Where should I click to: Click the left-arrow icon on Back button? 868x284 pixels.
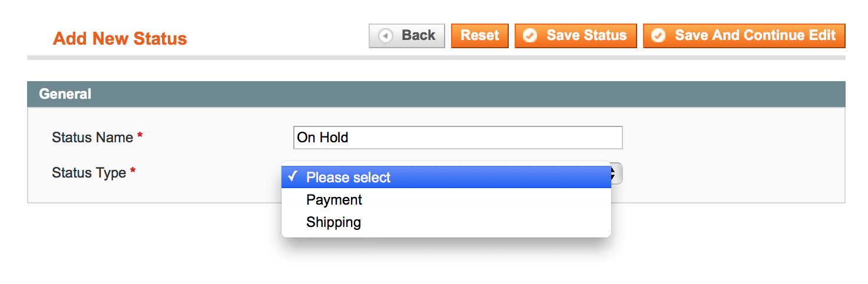[386, 36]
